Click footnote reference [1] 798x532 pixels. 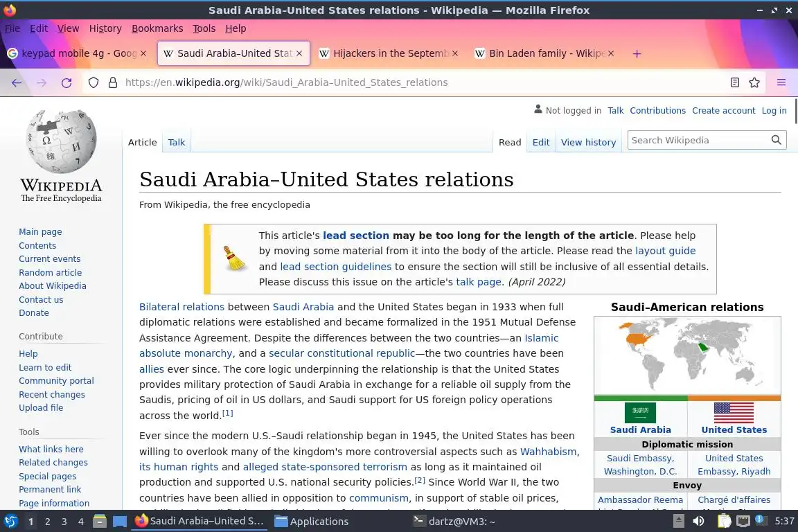click(227, 413)
